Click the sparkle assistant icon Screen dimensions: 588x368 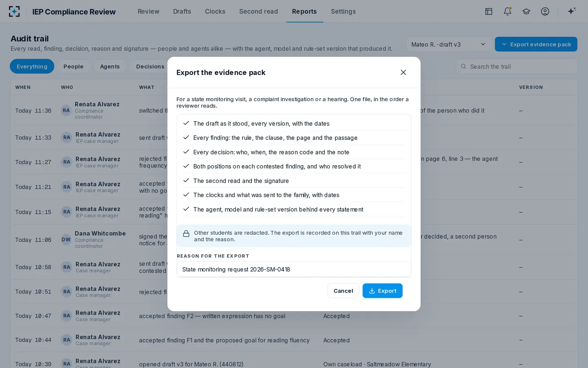click(572, 11)
